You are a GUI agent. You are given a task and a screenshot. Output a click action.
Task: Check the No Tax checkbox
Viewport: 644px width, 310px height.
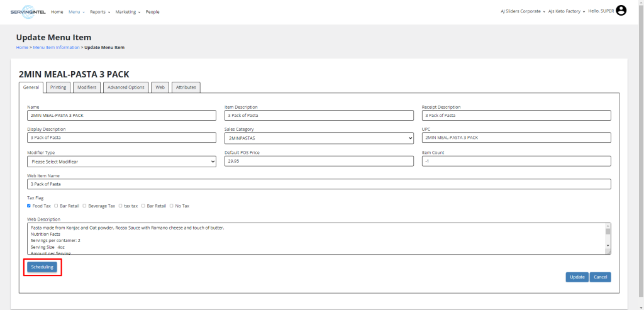pos(171,206)
